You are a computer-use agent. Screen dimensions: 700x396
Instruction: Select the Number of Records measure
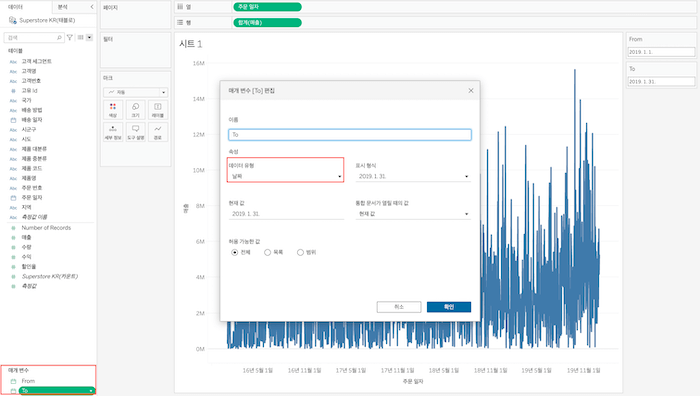pyautogui.click(x=46, y=228)
